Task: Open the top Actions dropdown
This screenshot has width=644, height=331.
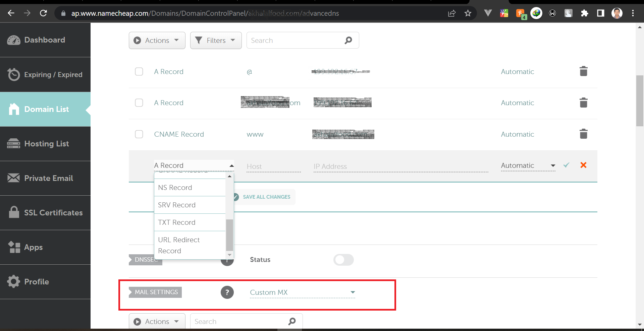Action: pos(157,40)
